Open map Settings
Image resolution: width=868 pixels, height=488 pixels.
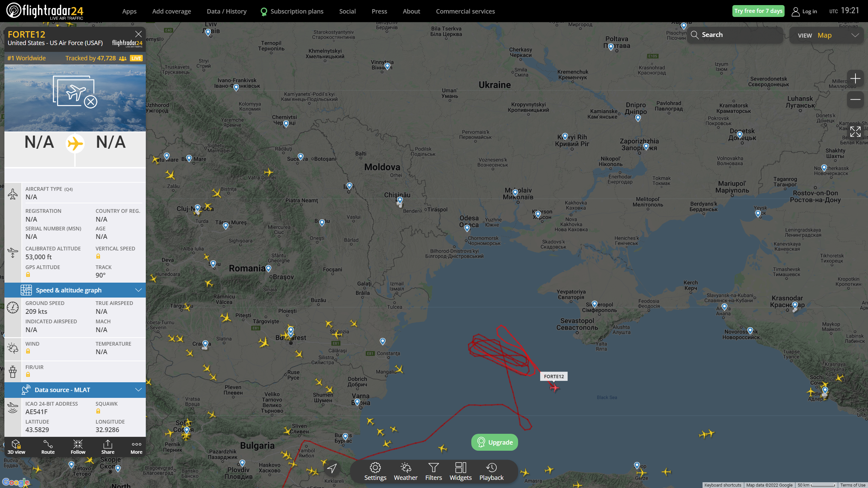pyautogui.click(x=375, y=471)
